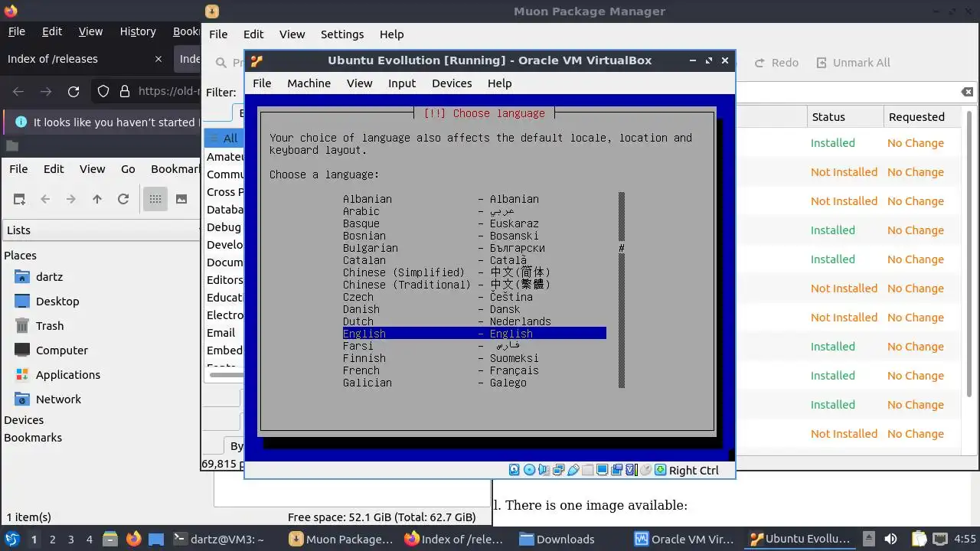Click the VirtualBox audio status icon

pyautogui.click(x=544, y=470)
